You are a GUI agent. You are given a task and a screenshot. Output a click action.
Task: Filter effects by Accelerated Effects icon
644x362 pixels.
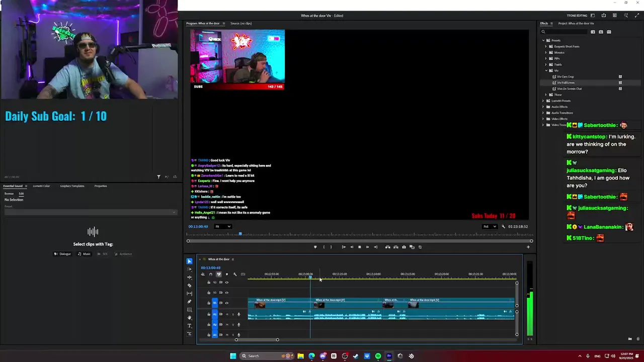593,32
